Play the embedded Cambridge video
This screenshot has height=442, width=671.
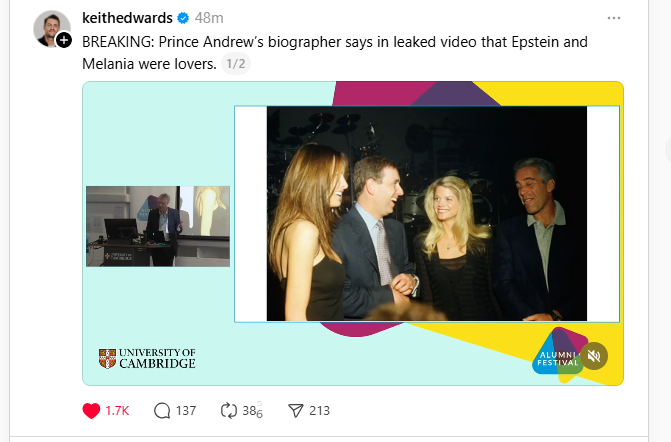(353, 233)
